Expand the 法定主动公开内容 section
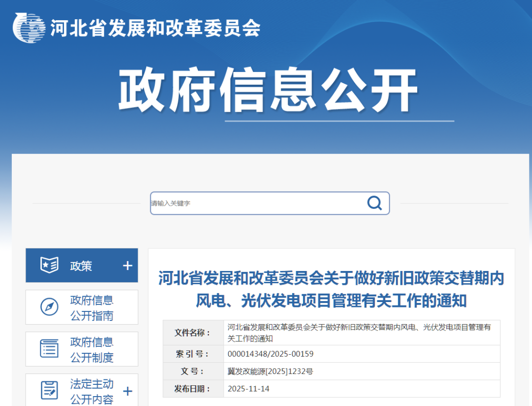Image resolution: width=532 pixels, height=406 pixels. click(x=127, y=390)
